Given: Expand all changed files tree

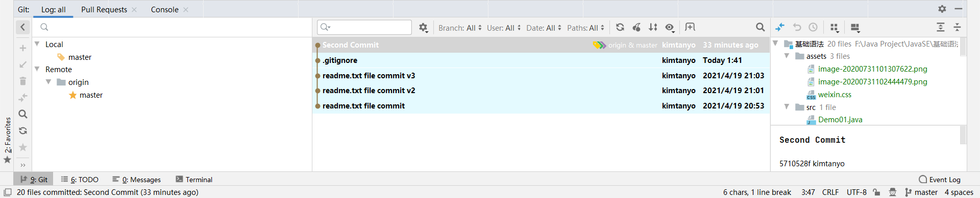Looking at the screenshot, I should coord(941,27).
